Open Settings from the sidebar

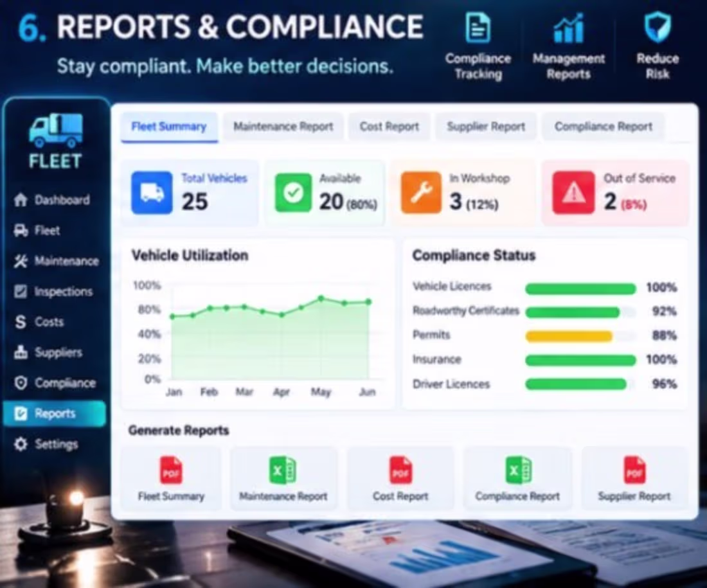pos(57,444)
